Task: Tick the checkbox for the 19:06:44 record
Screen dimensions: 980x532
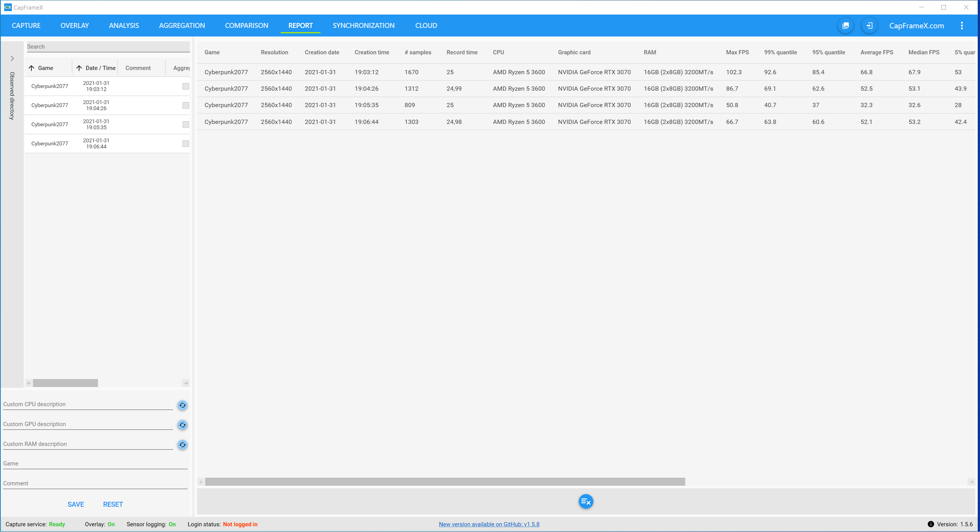Action: point(186,143)
